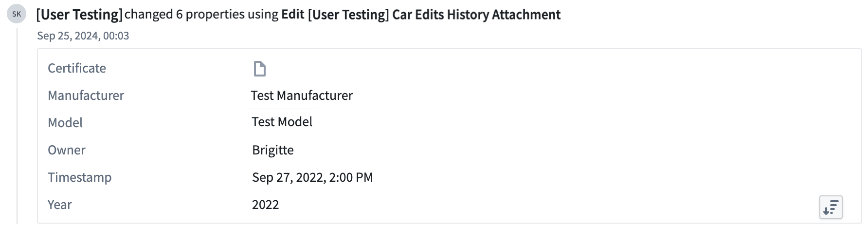Screen dimensions: 868x229
Task: Click the 'changed 6 properties using' text
Action: coord(201,14)
